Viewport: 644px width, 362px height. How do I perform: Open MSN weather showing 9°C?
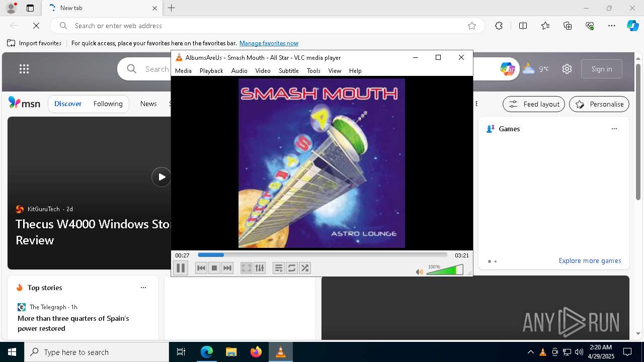[x=536, y=69]
